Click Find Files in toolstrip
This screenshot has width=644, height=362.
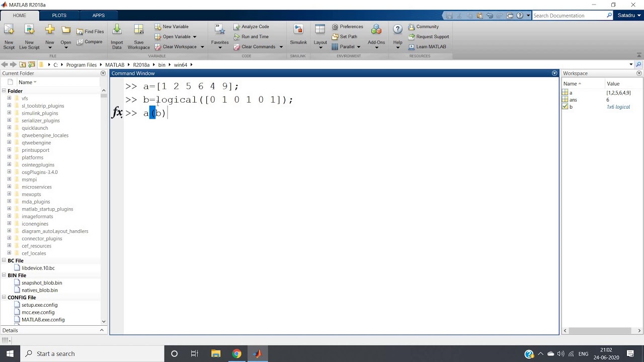(x=90, y=31)
